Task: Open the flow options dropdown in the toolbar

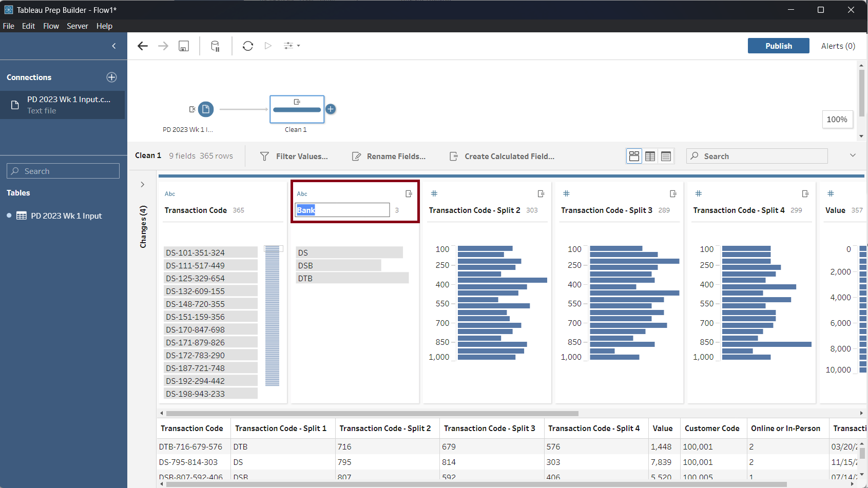Action: point(292,46)
